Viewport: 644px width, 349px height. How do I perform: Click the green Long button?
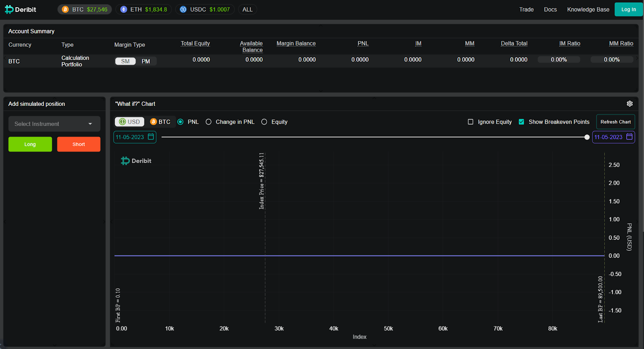point(30,144)
